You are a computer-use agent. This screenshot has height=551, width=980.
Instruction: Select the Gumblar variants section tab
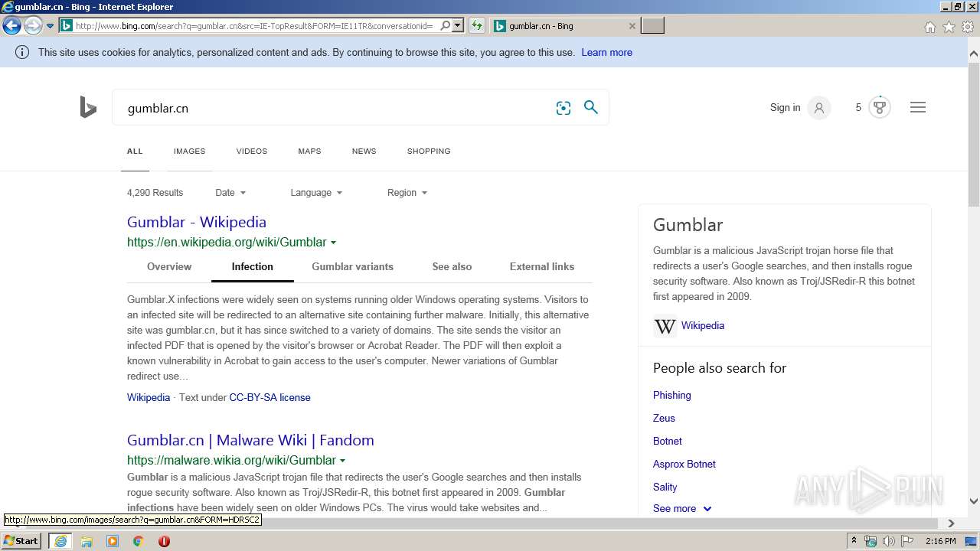tap(352, 266)
